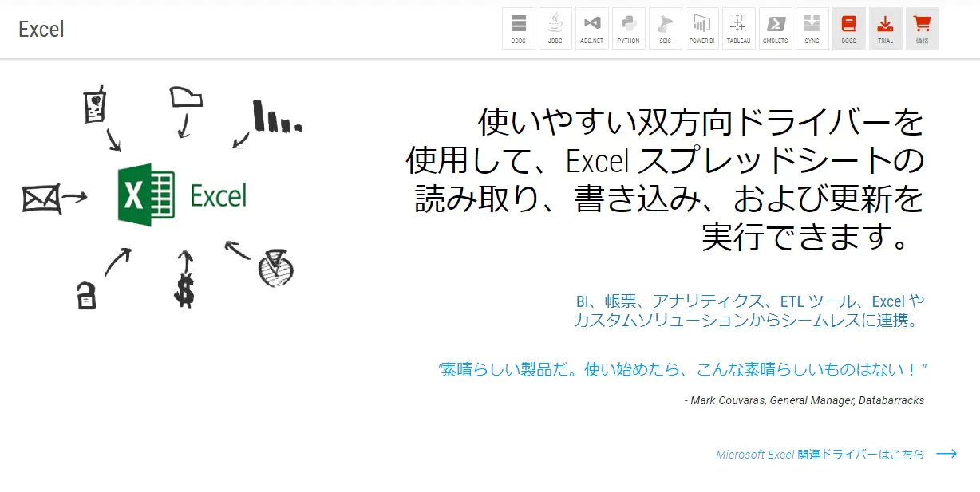Screen dimensions: 980x492
Task: Download the Trial version
Action: coord(886,29)
